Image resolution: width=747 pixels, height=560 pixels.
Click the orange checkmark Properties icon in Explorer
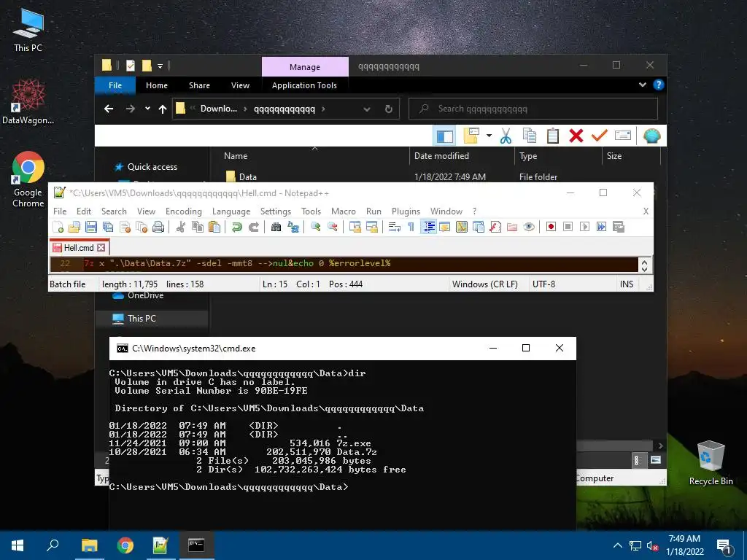[x=600, y=136]
